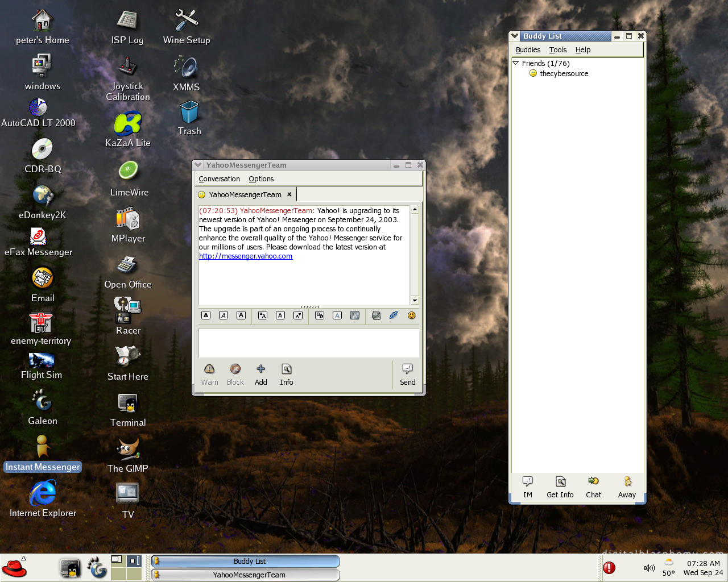Send the message

click(x=407, y=375)
